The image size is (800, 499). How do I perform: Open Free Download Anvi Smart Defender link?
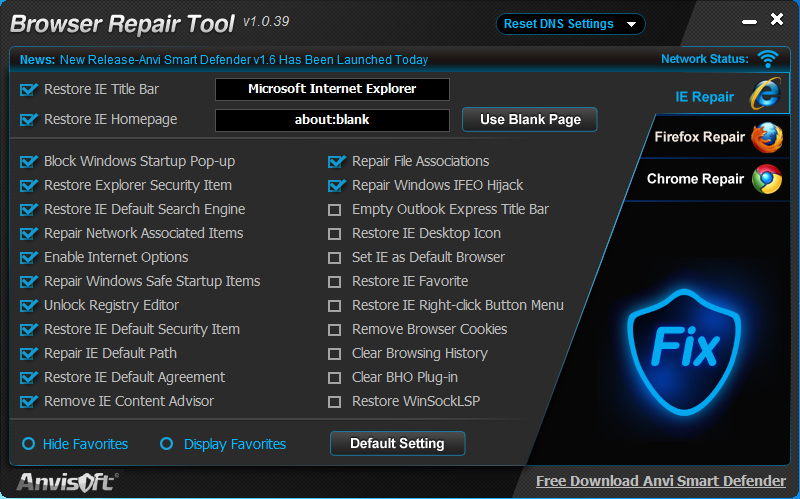[661, 481]
